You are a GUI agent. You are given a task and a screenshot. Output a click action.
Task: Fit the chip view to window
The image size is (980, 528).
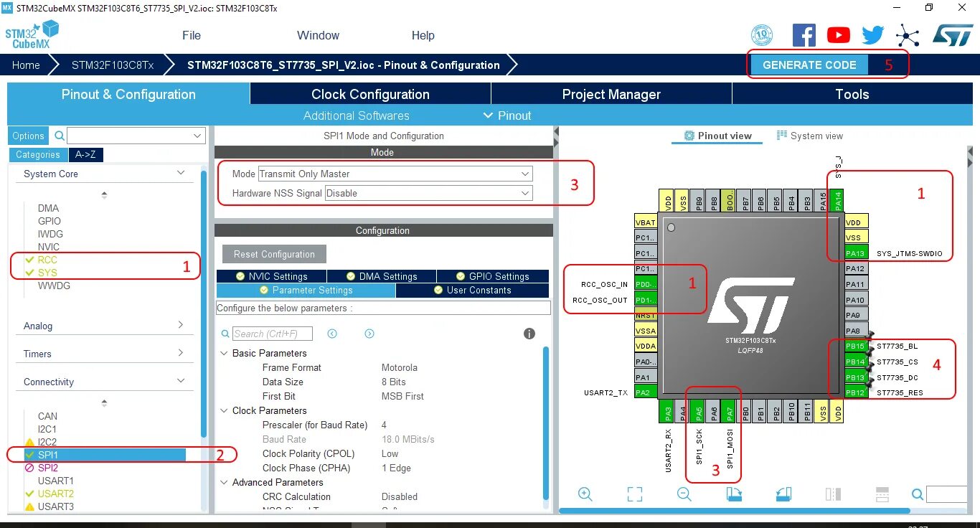[634, 494]
